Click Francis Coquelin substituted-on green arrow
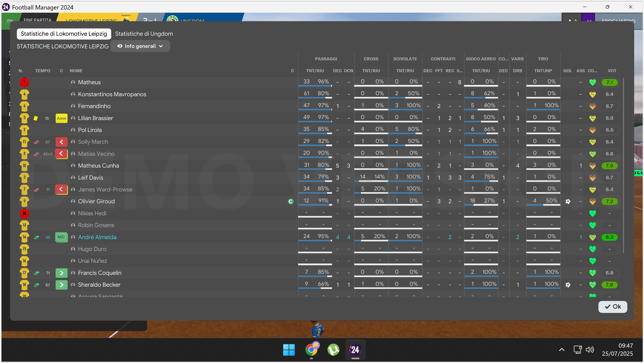Screen dimensions: 644x363 coord(61,273)
